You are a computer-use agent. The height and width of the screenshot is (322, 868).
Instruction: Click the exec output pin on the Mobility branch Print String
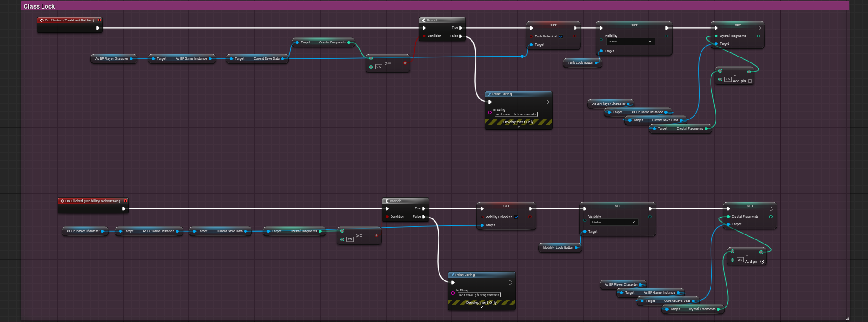point(510,282)
